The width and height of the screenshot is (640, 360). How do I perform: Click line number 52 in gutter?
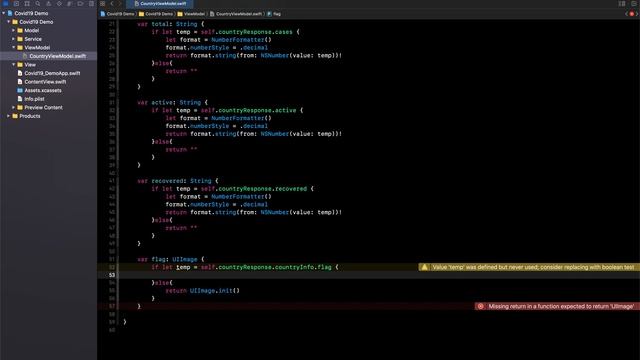point(112,267)
